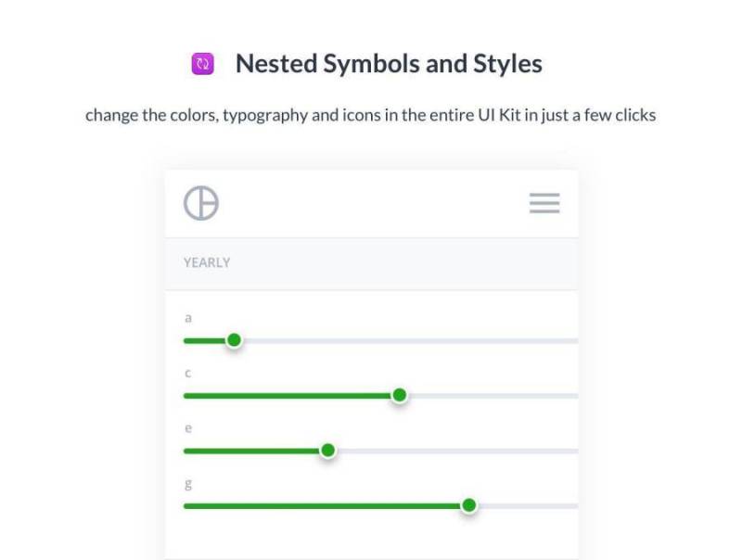This screenshot has width=742, height=560.
Task: Open the YEARLY section header
Action: pyautogui.click(x=206, y=262)
